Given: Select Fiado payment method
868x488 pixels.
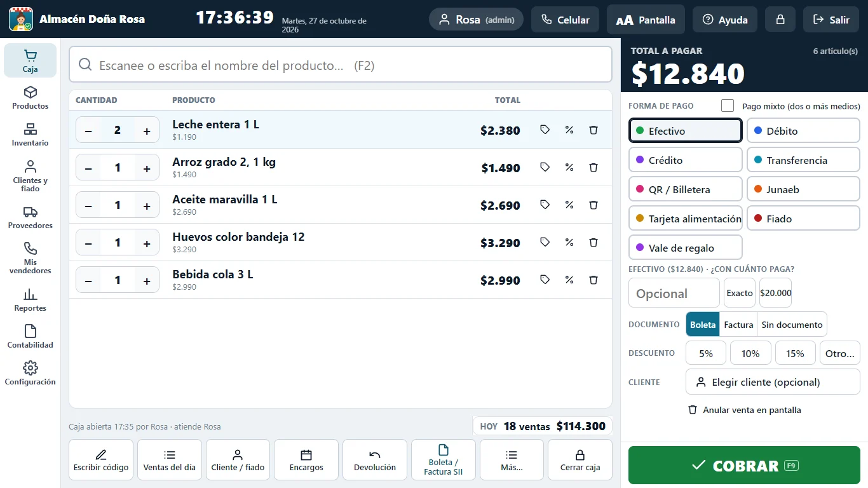Looking at the screenshot, I should [x=803, y=219].
